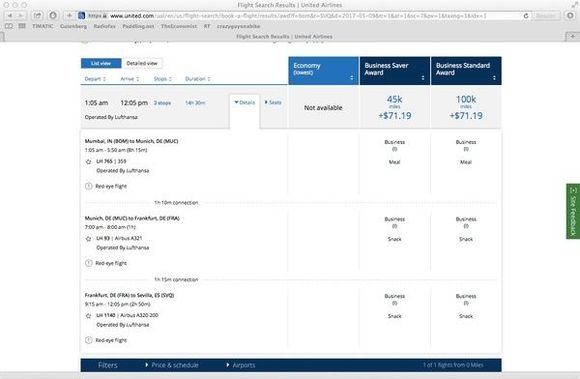Click the 'LH 1140 | Airbus A320-200' text
The width and height of the screenshot is (580, 379).
127,315
